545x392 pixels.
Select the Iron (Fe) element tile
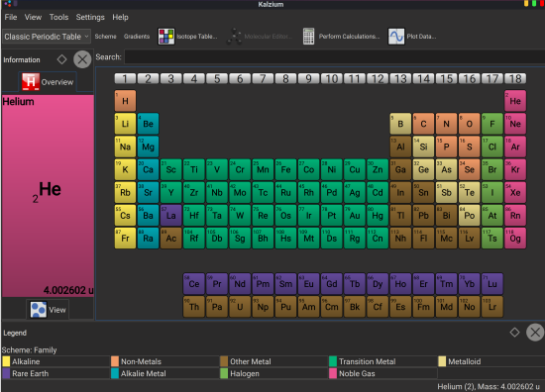(x=285, y=169)
